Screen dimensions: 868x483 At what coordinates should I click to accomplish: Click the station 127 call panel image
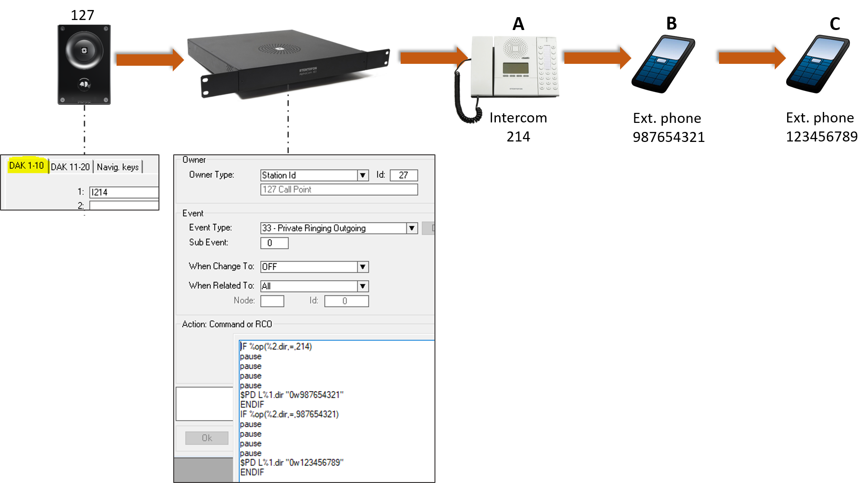click(x=84, y=64)
